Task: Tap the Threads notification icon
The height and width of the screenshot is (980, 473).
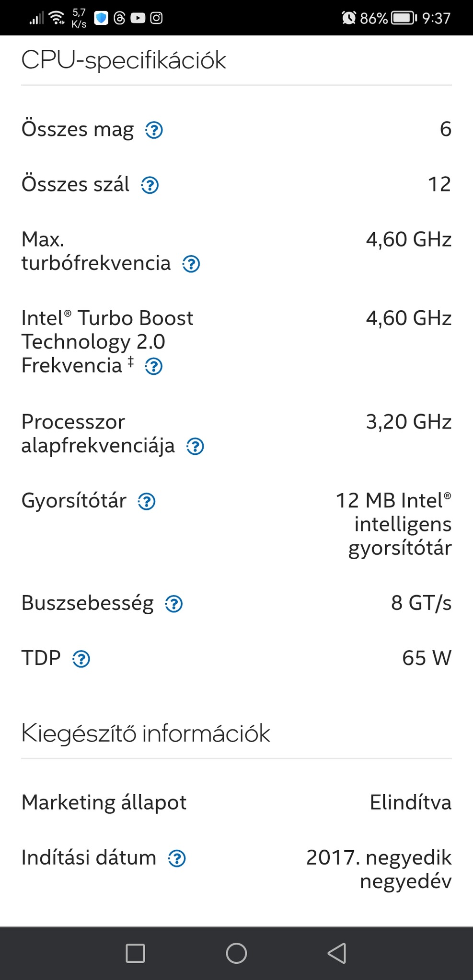Action: (120, 18)
